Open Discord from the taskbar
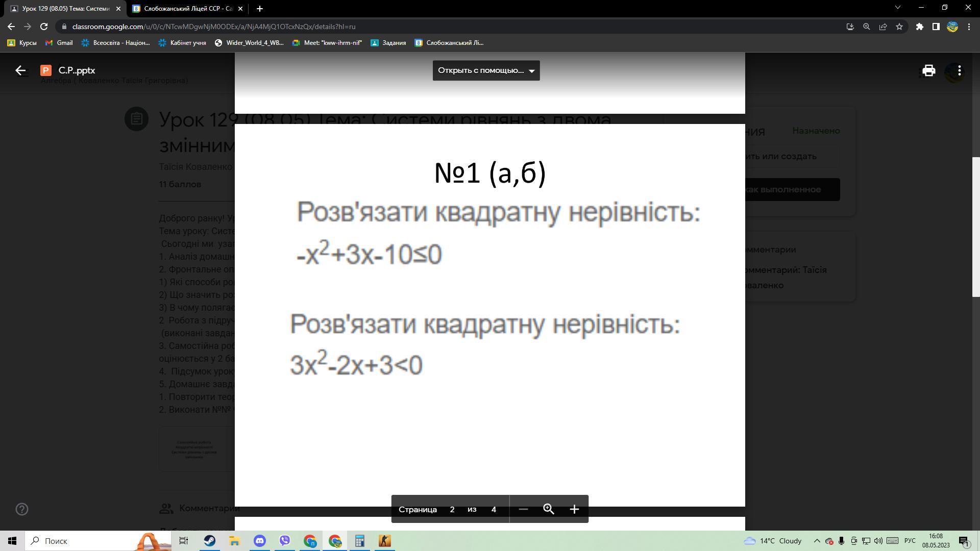The height and width of the screenshot is (551, 980). tap(260, 541)
